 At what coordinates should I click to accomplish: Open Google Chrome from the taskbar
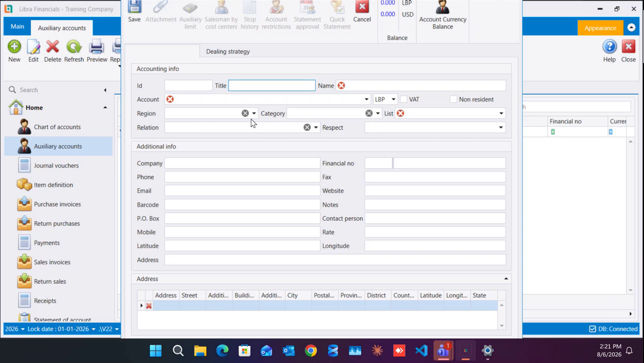coord(311,351)
